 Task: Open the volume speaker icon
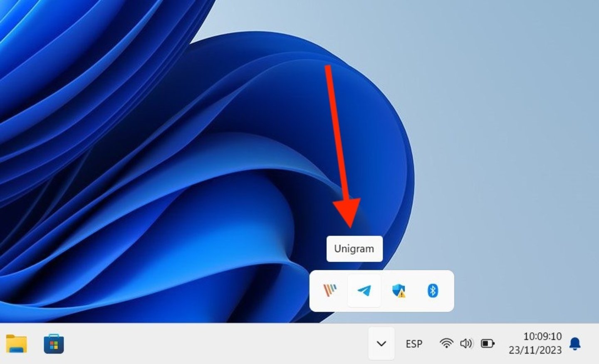click(x=466, y=343)
